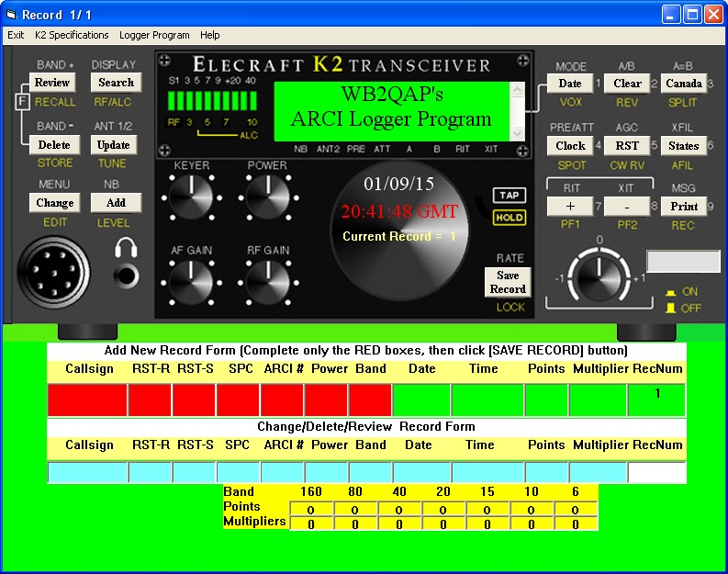The height and width of the screenshot is (574, 728).
Task: Click the 40 band multipliers cell
Action: (398, 523)
